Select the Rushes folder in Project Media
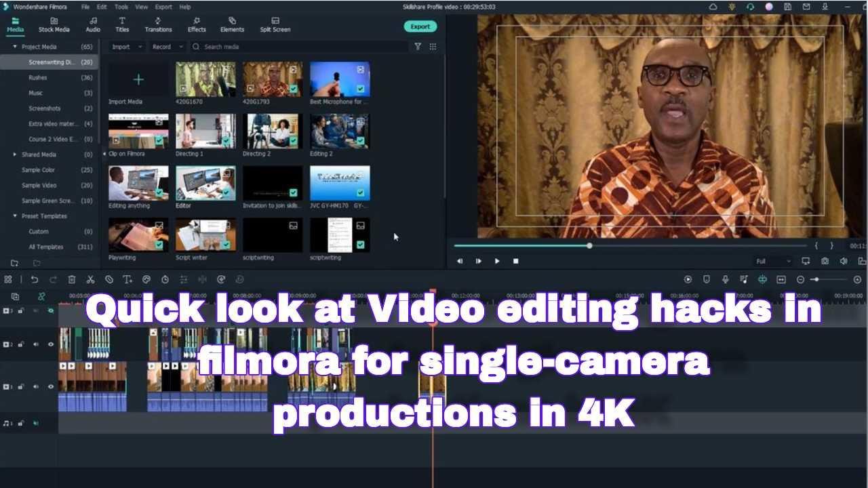The width and height of the screenshot is (868, 488). (38, 77)
